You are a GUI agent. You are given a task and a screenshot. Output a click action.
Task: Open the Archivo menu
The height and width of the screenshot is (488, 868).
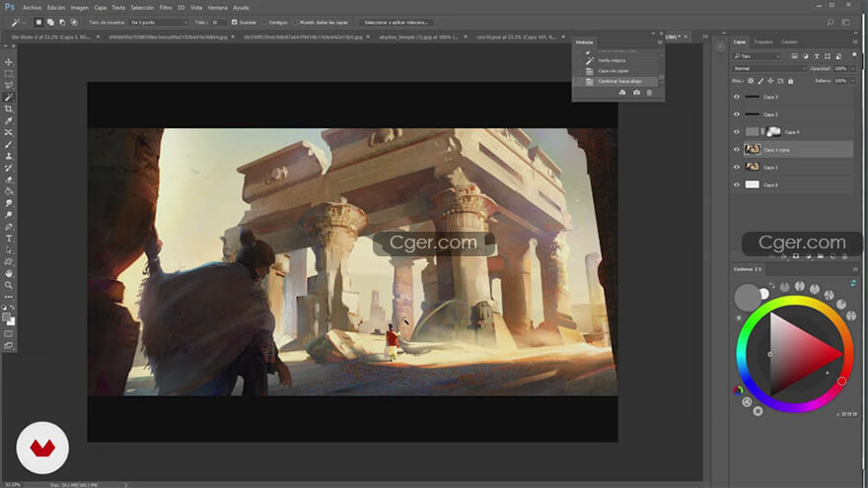(x=33, y=8)
